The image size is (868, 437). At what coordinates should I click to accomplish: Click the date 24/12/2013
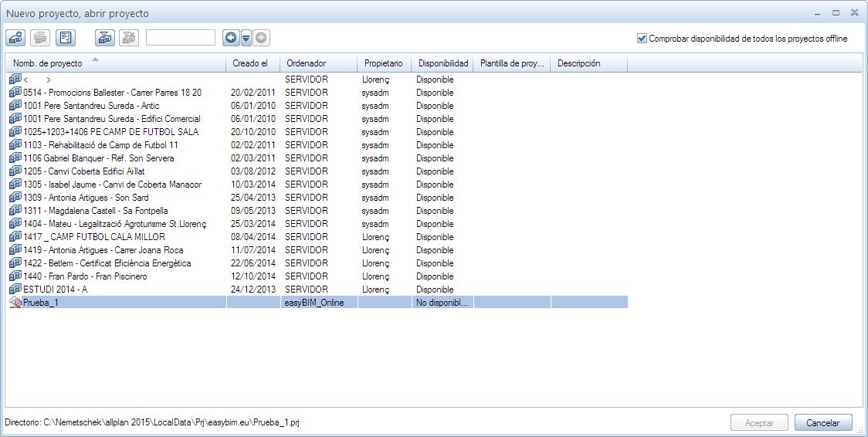pos(253,290)
